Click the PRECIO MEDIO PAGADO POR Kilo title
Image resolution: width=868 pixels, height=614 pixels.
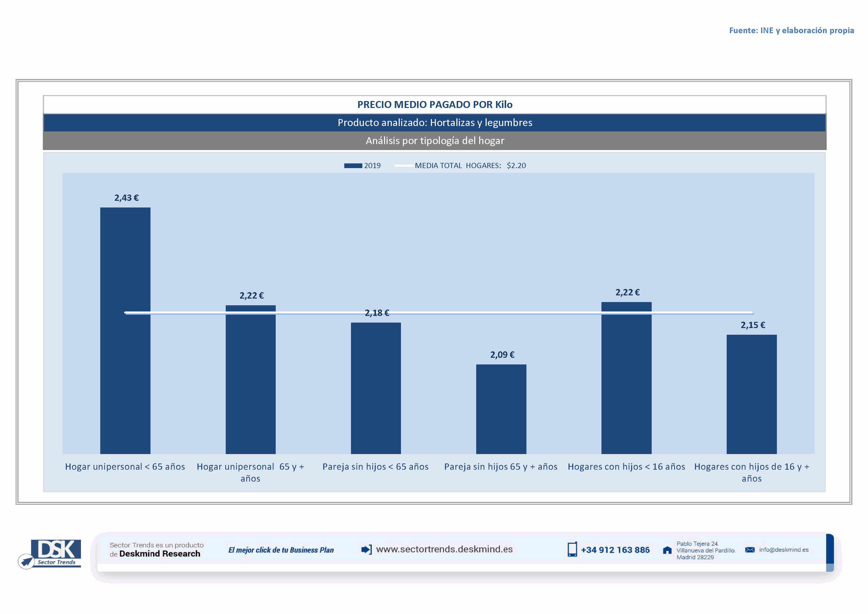[435, 105]
